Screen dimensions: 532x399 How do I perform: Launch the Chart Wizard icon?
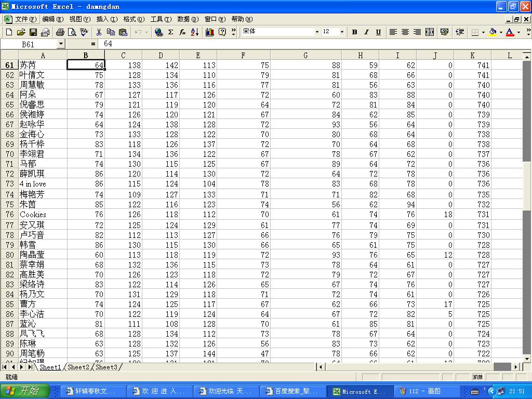point(210,32)
